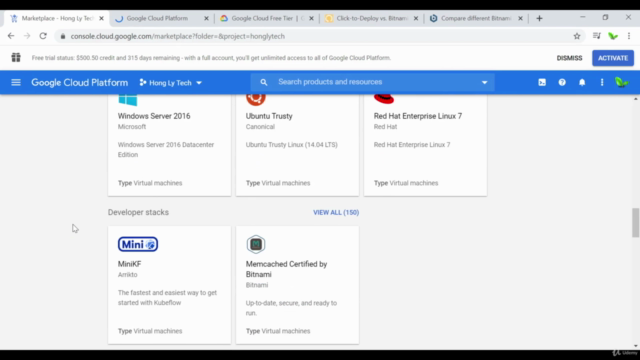Image resolution: width=640 pixels, height=360 pixels.
Task: View all 150 developer stacks
Action: click(x=336, y=212)
